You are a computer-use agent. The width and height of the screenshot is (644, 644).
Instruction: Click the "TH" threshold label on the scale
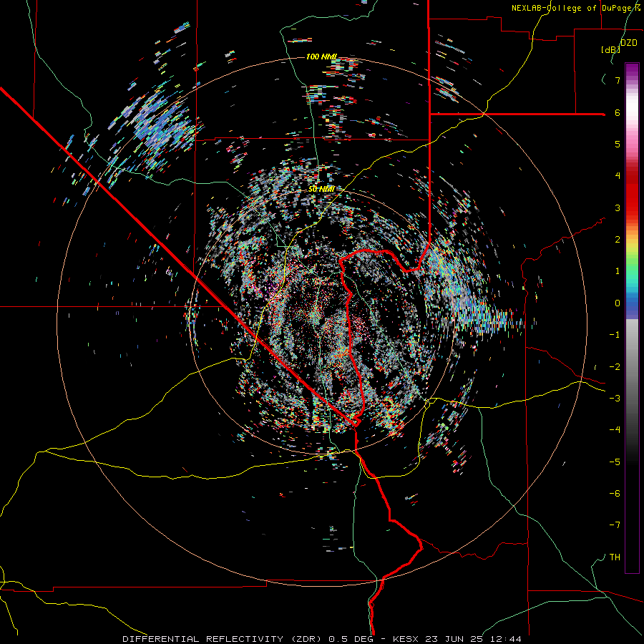615,557
